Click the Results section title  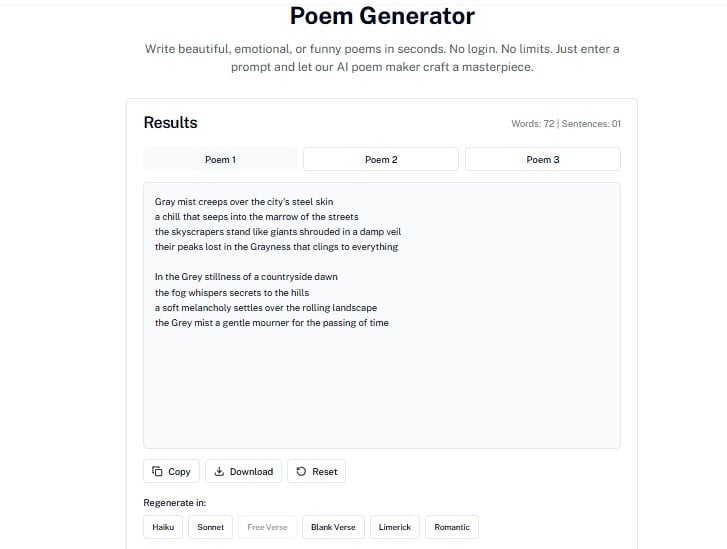[x=170, y=123]
